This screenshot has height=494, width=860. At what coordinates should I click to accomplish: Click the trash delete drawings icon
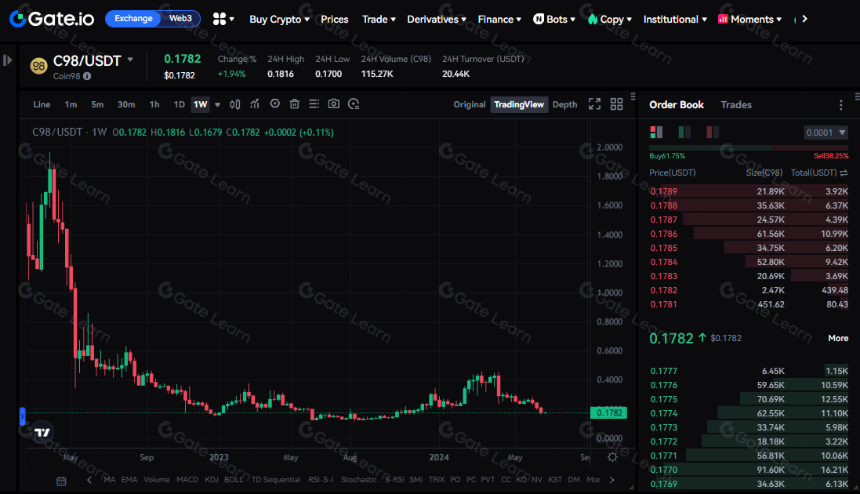pos(295,104)
